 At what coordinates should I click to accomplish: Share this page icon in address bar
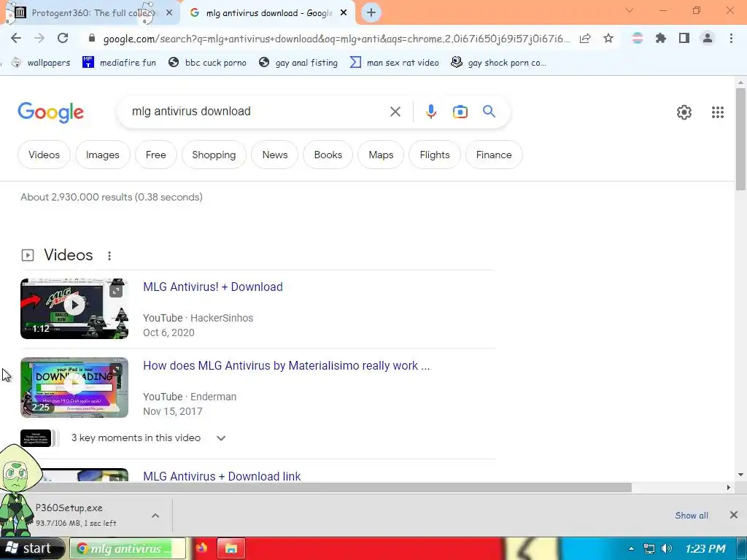tap(585, 39)
